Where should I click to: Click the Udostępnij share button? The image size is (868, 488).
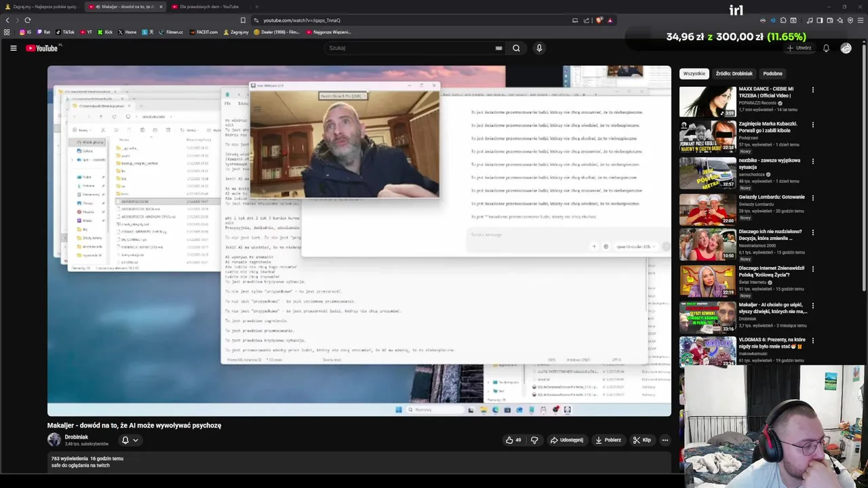click(x=566, y=440)
